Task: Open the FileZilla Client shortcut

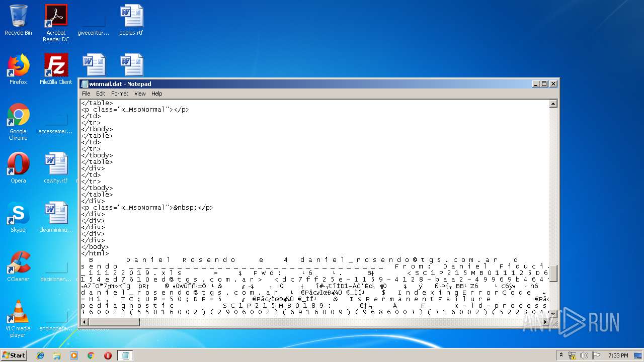Action: click(x=56, y=69)
